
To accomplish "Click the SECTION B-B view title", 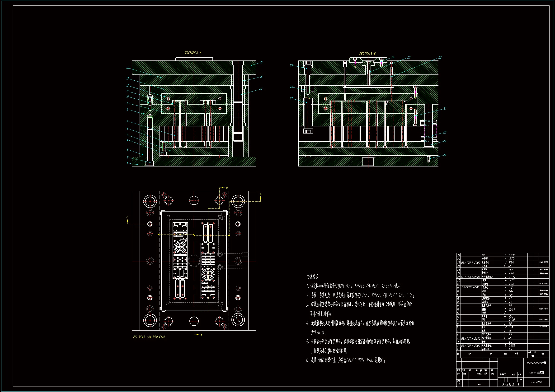I will pos(367,53).
